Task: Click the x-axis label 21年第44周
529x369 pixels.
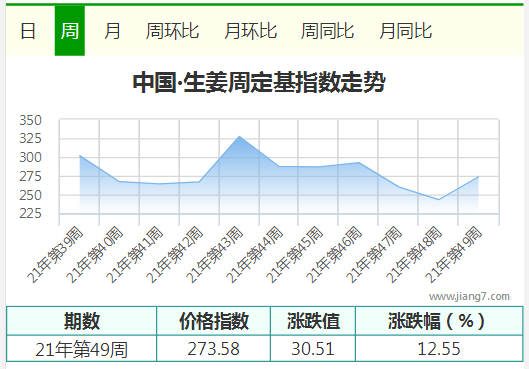Action: (x=254, y=255)
